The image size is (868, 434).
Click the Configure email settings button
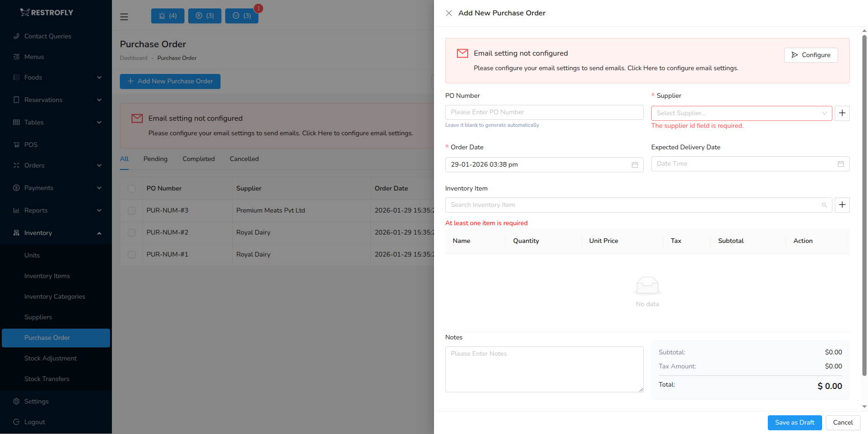click(811, 55)
